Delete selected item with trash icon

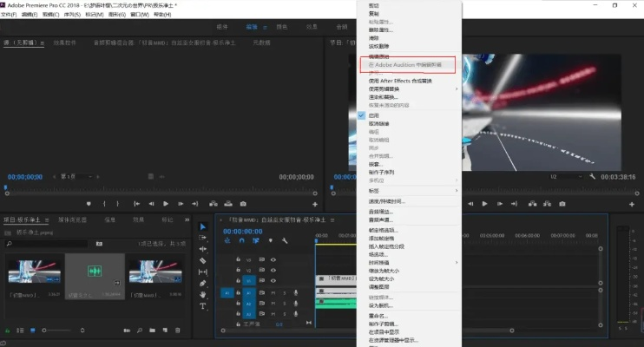177,331
